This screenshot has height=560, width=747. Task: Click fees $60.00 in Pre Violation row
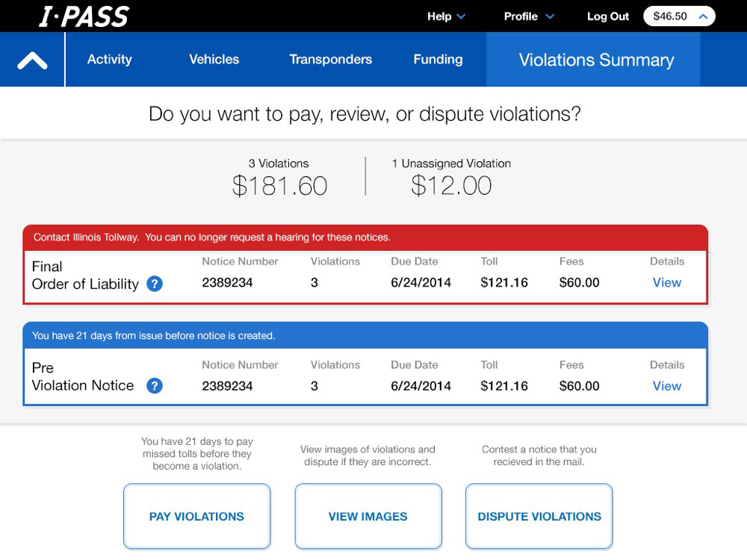click(x=580, y=386)
